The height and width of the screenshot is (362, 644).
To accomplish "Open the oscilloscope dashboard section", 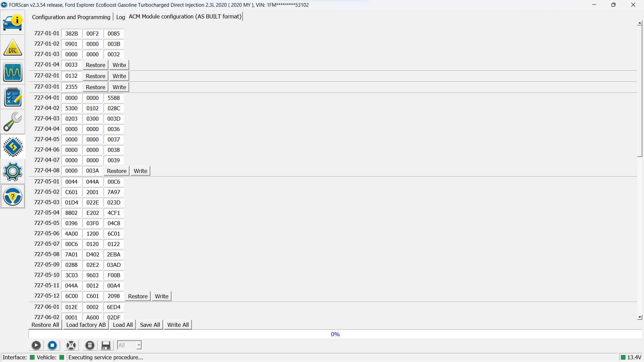I will (x=13, y=72).
